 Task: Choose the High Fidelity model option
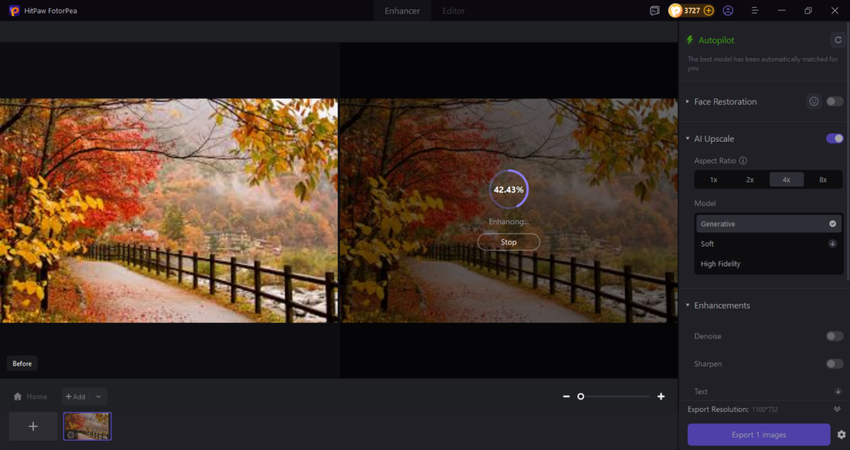[769, 263]
